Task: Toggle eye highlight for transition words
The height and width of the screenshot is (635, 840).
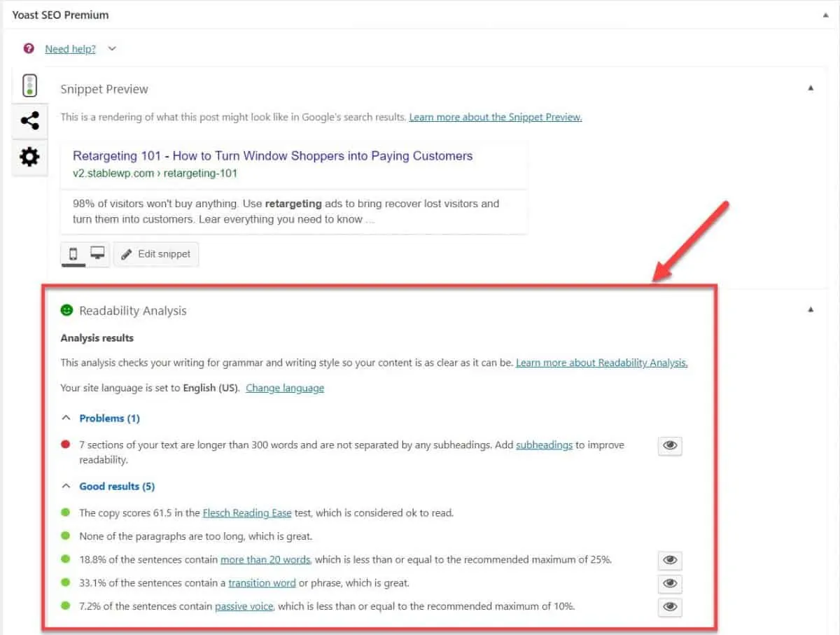Action: pyautogui.click(x=670, y=583)
